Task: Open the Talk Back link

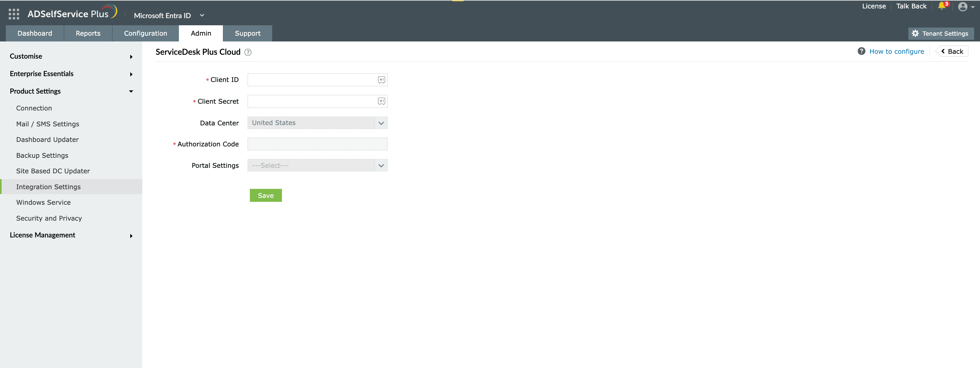Action: pos(911,6)
